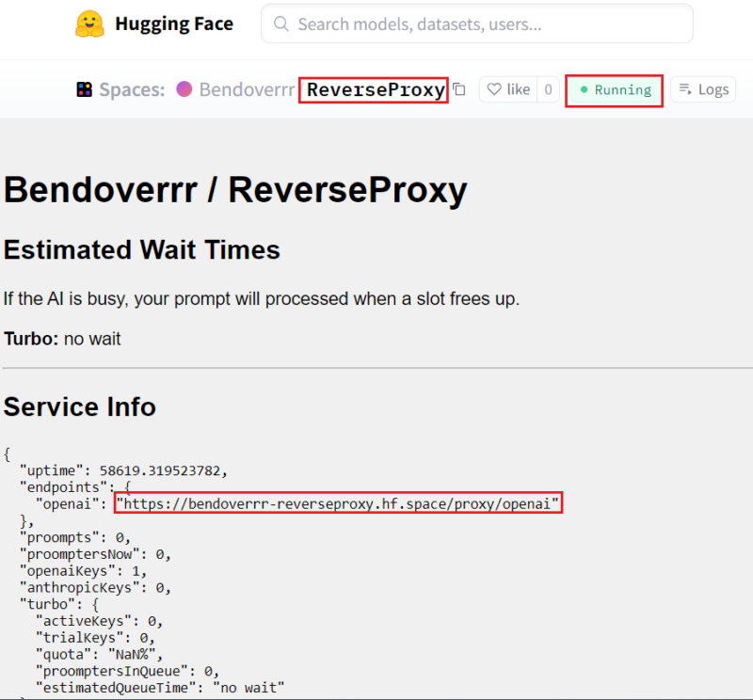
Task: Click the openai proxy endpoint URL
Action: pyautogui.click(x=339, y=503)
